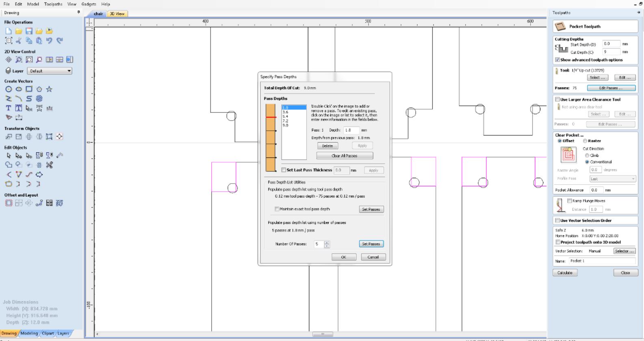Click the Calculate button
Screen dimensions: 644x341
tap(565, 273)
